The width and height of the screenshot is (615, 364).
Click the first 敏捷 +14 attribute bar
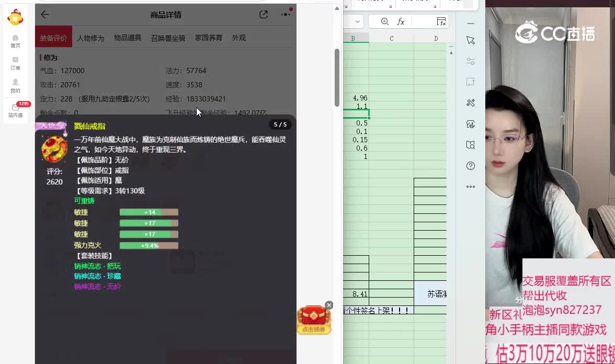pos(149,212)
